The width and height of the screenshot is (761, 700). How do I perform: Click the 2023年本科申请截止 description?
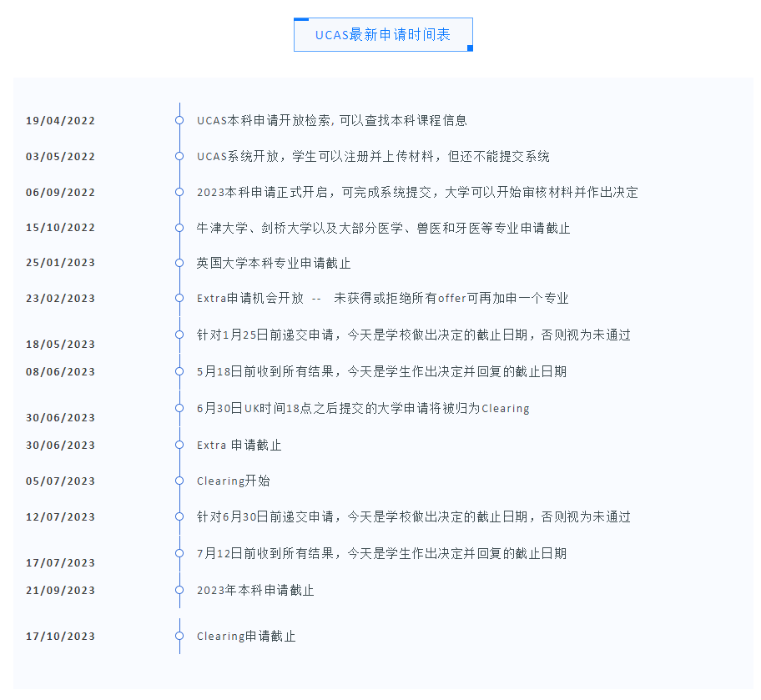255,590
